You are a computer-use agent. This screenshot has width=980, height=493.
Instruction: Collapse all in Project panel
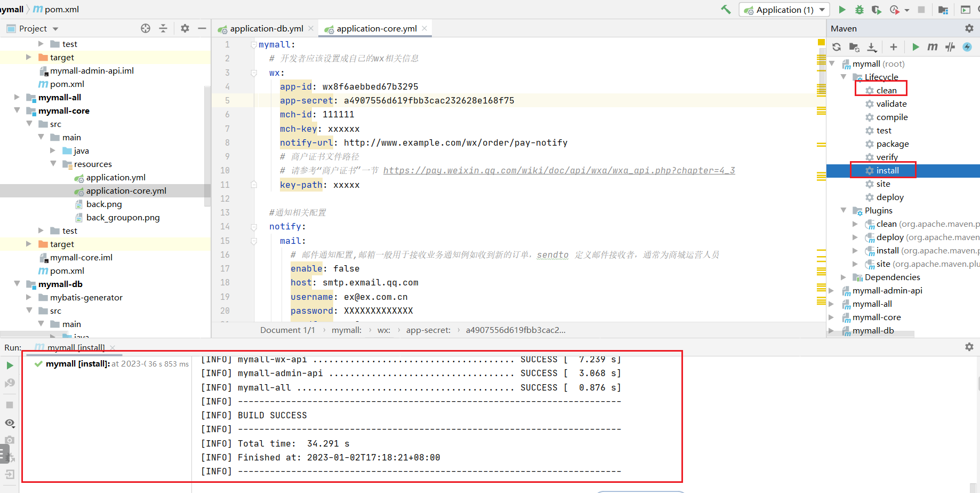(x=163, y=28)
